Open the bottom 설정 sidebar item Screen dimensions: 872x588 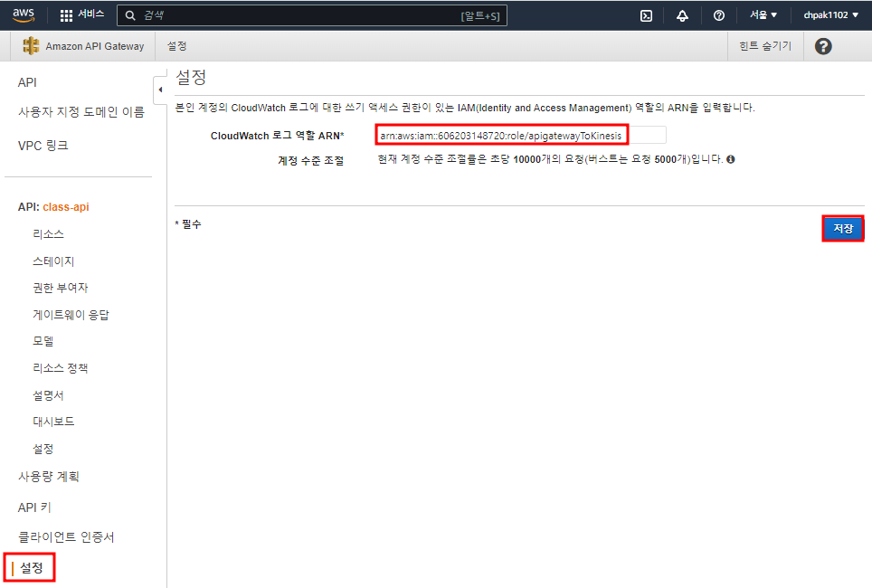coord(32,568)
